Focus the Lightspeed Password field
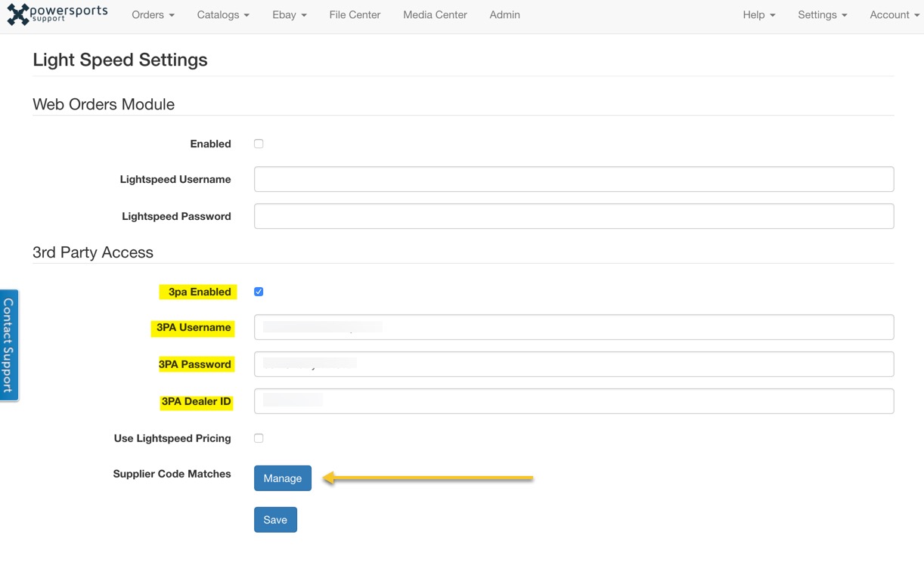924x575 pixels. [x=574, y=216]
